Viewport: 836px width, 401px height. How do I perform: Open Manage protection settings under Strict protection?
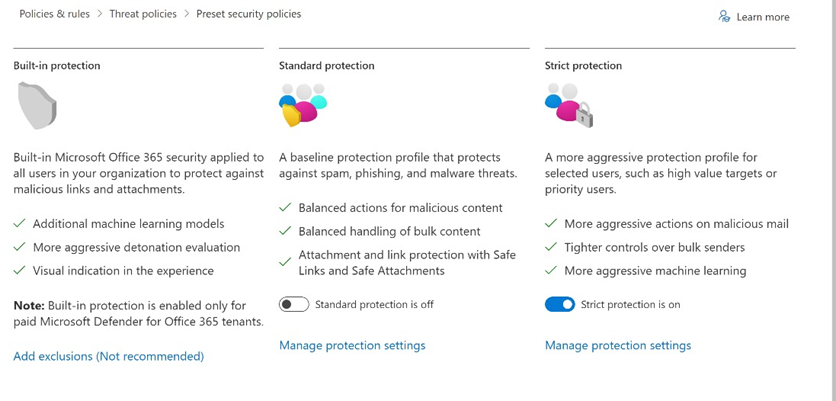coord(618,346)
